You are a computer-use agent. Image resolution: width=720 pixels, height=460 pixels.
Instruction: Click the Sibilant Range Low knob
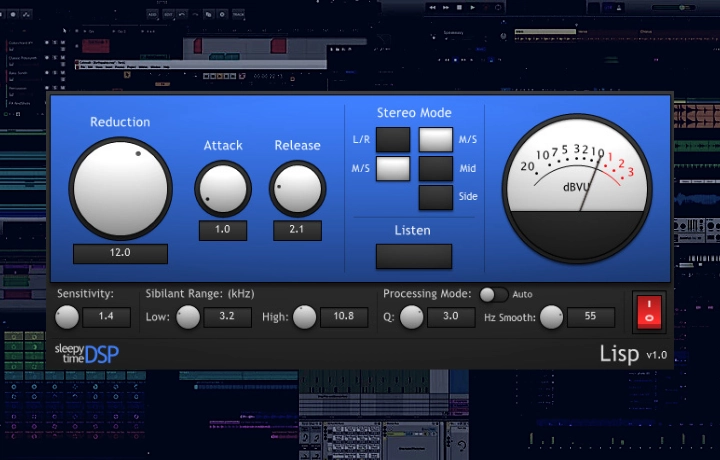188,317
